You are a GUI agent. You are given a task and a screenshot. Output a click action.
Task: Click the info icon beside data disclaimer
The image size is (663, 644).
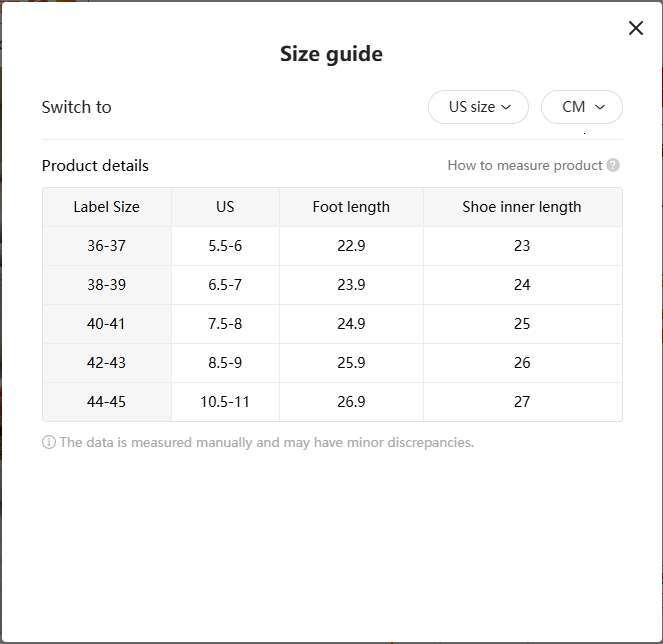49,442
